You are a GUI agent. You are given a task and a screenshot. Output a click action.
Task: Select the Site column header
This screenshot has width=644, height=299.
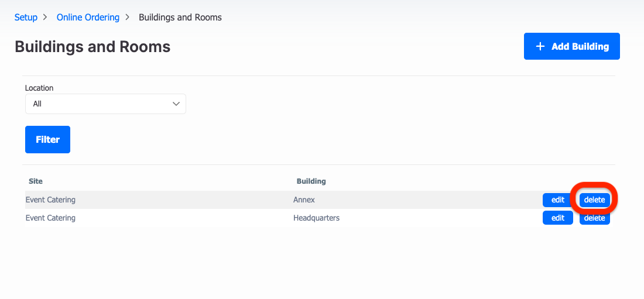coord(36,181)
